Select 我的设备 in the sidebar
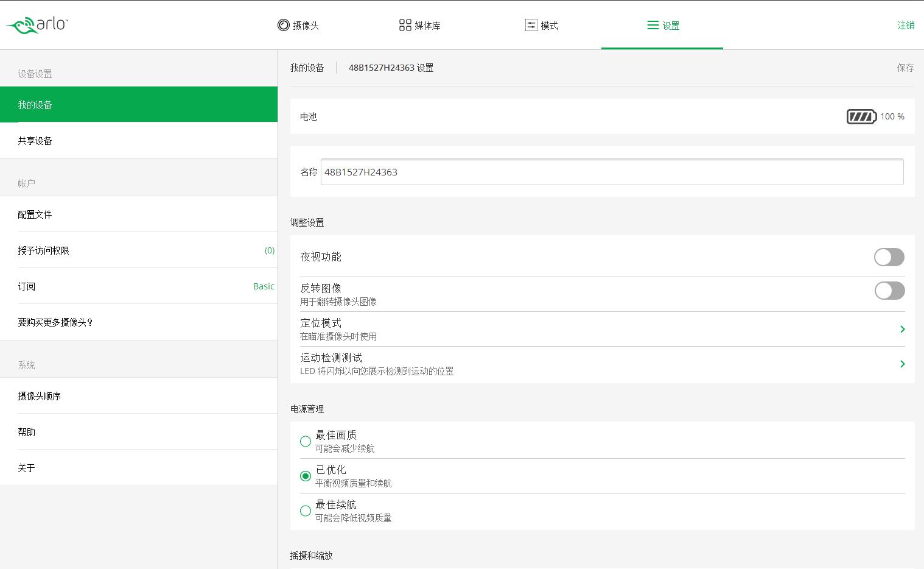Viewport: 924px width, 569px height. point(139,104)
